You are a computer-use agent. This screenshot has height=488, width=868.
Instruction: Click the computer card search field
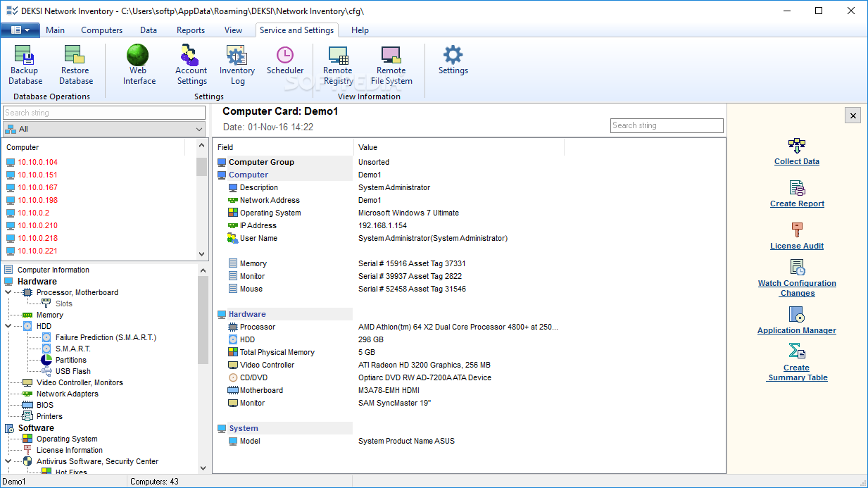point(667,125)
